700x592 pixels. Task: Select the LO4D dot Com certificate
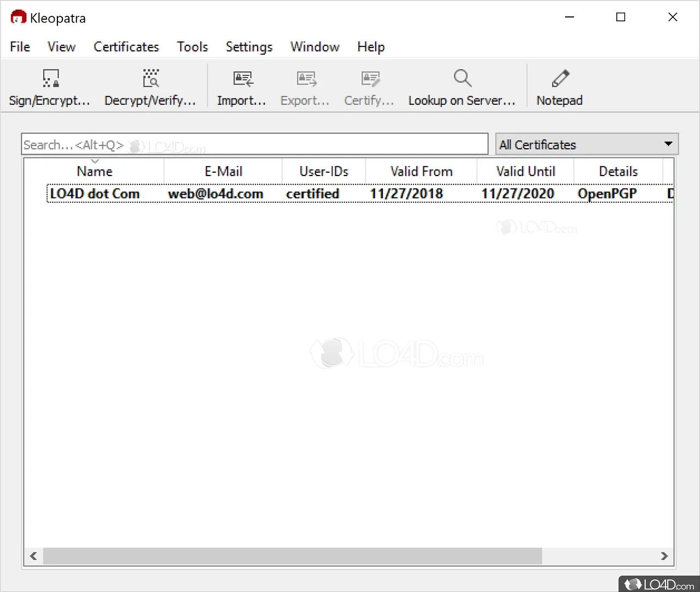pos(94,194)
